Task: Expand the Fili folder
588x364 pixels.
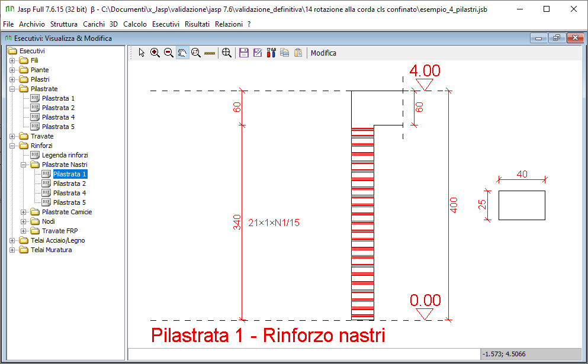Action: click(12, 60)
